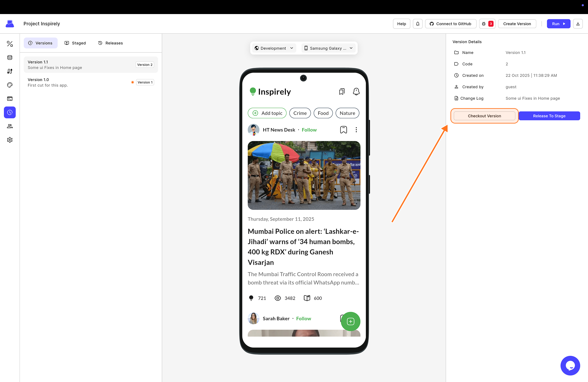Open the chat support bubble
The height and width of the screenshot is (382, 588).
click(x=570, y=365)
